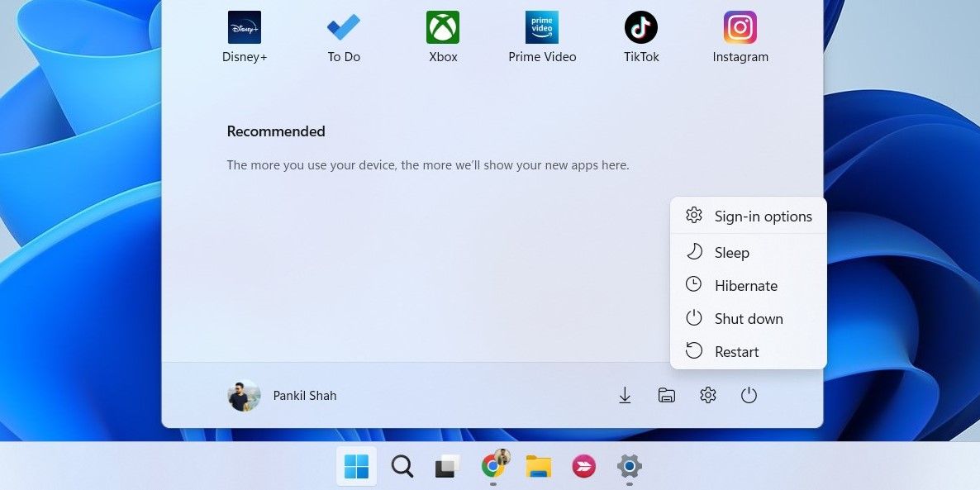This screenshot has width=980, height=490.
Task: Launch Google Chrome from the taskbar
Action: tap(493, 465)
